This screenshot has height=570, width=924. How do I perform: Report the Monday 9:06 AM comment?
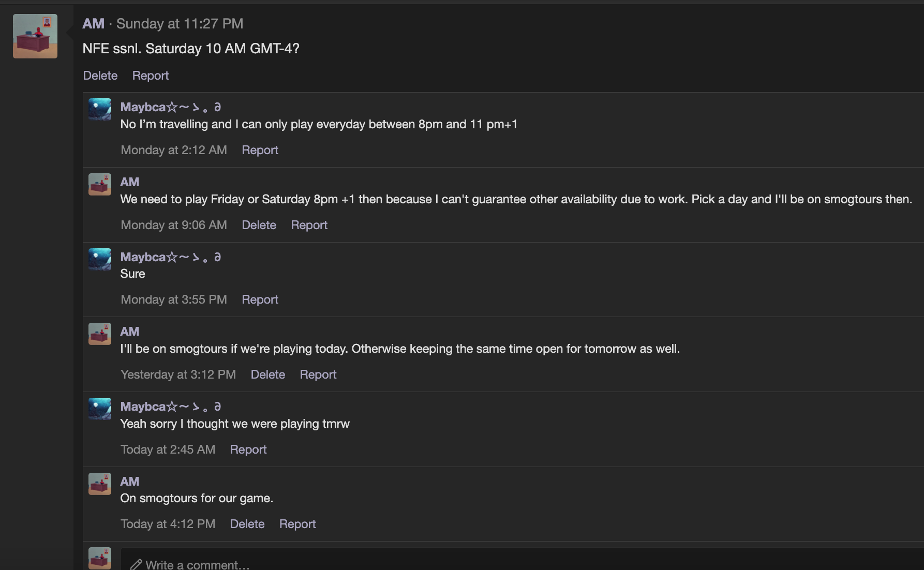pos(309,225)
